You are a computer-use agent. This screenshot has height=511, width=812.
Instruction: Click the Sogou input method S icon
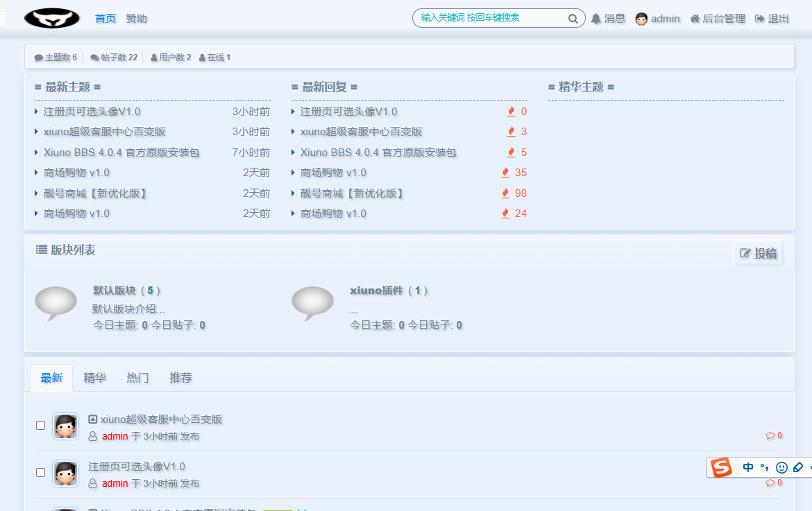[721, 468]
